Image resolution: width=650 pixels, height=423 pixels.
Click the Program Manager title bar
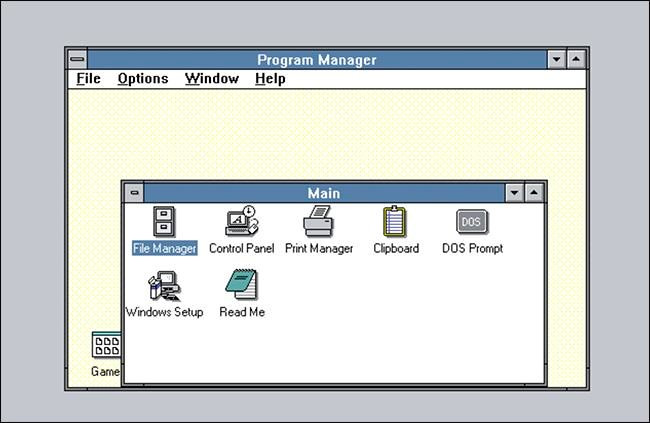(x=316, y=60)
